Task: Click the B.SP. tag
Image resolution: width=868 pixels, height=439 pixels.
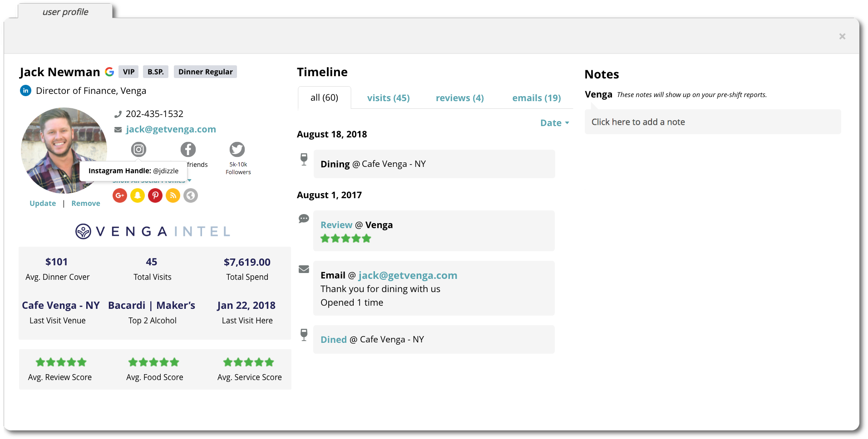Action: 156,72
